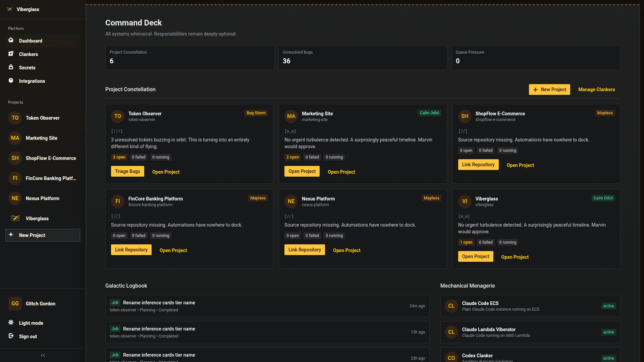Image resolution: width=644 pixels, height=362 pixels.
Task: Click the Integrations stack icon
Action: (11, 81)
